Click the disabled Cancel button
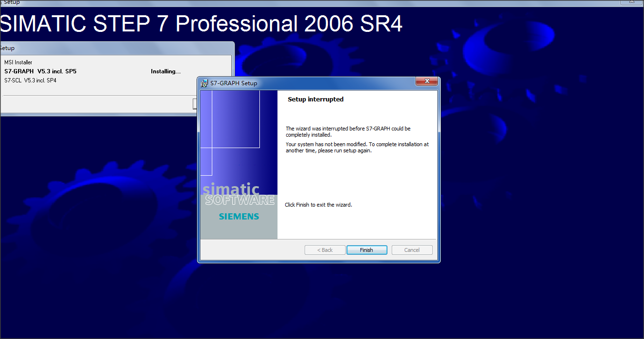This screenshot has width=644, height=339. [412, 250]
